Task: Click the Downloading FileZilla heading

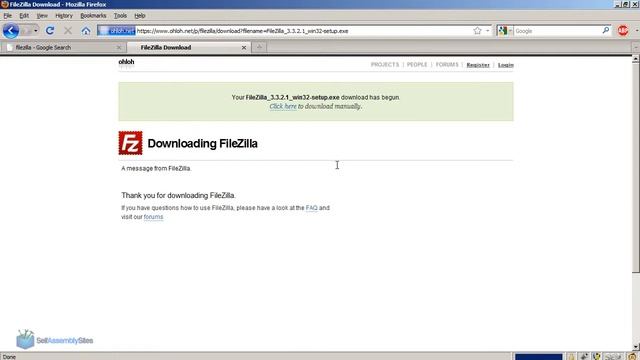Action: (202, 143)
